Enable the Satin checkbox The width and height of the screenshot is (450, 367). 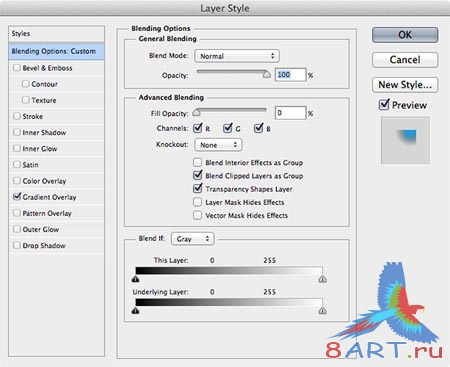pyautogui.click(x=17, y=165)
